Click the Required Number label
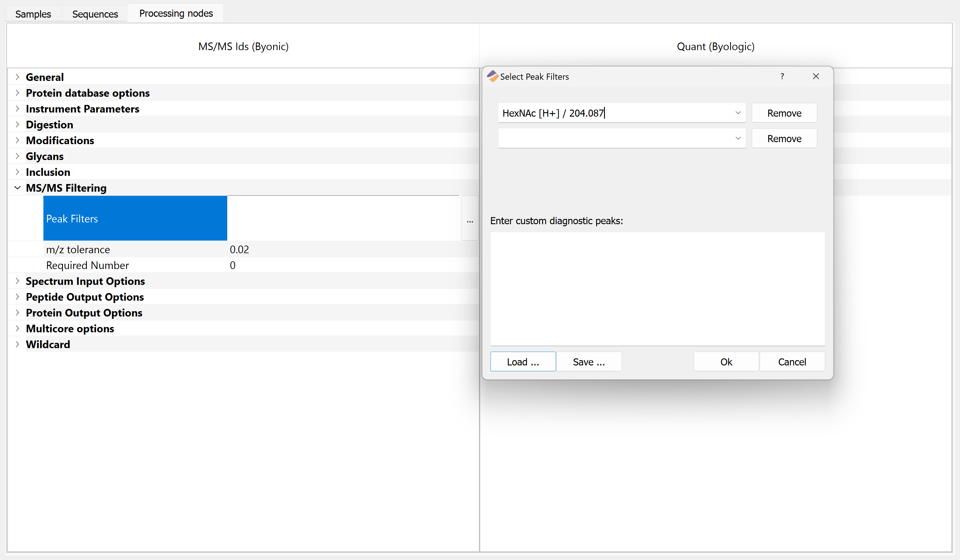 click(88, 265)
